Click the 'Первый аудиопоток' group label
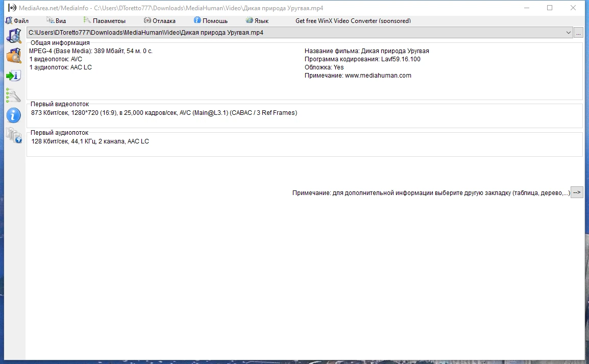 [x=59, y=133]
